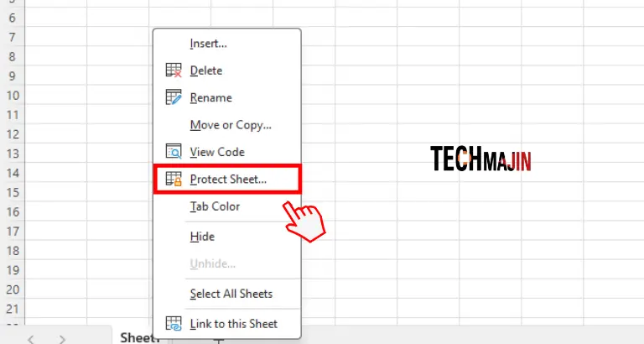The image size is (644, 344).
Task: Select row 18 header
Action: 13,251
